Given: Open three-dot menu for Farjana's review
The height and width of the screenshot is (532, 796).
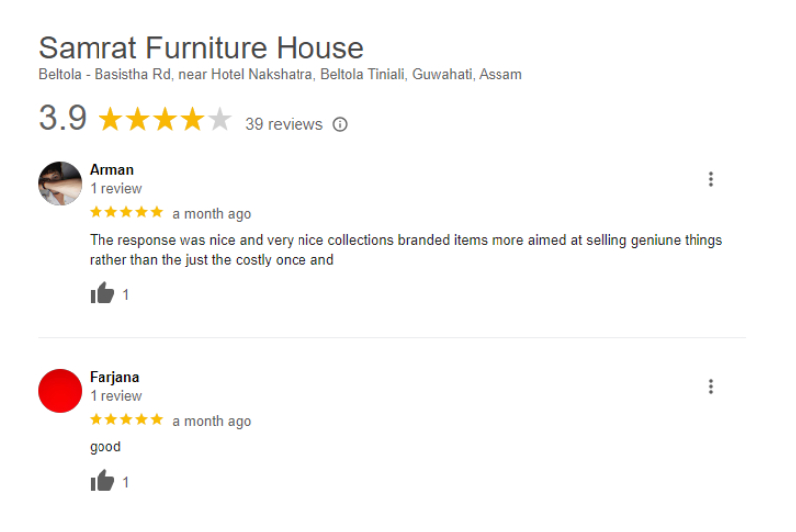Looking at the screenshot, I should click(711, 387).
